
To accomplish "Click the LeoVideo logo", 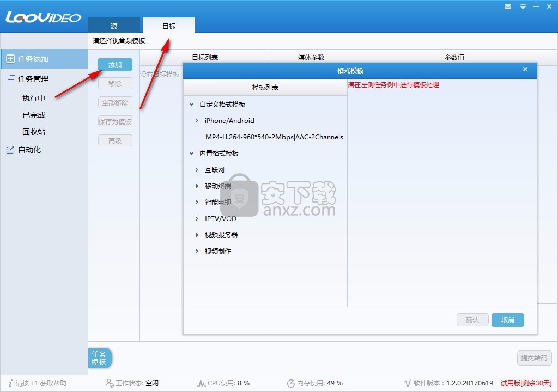I will (43, 17).
